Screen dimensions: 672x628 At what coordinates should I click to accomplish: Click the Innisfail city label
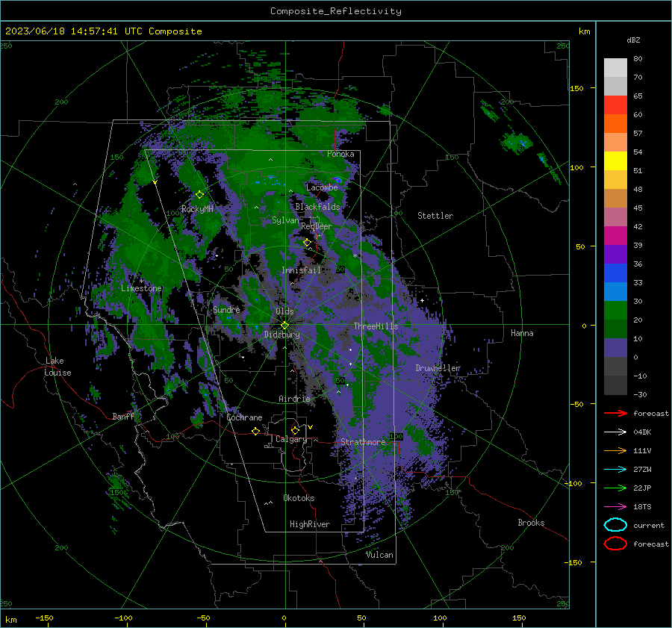301,270
